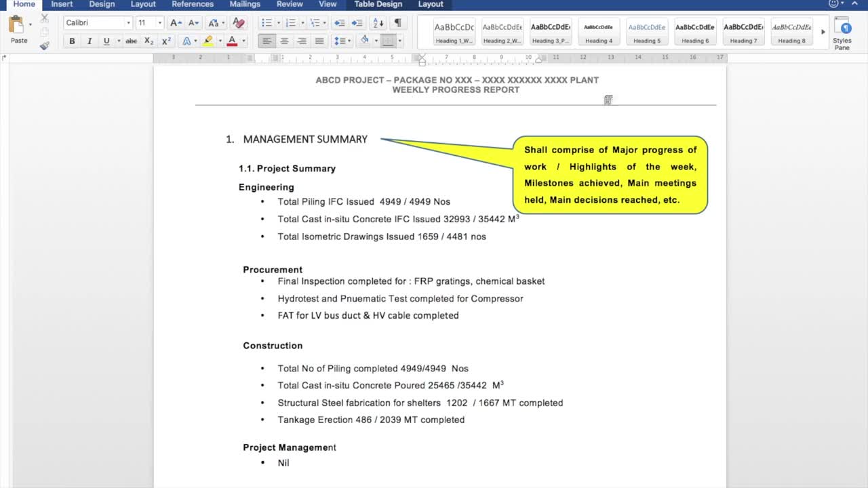This screenshot has height=488, width=868.
Task: Decrease font size with the A-down icon
Action: (193, 23)
